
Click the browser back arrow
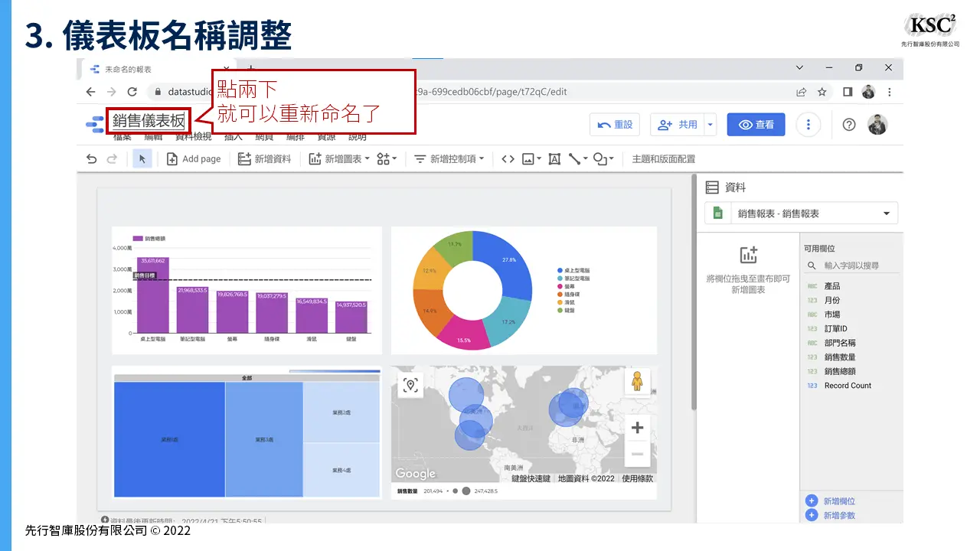[x=91, y=92]
